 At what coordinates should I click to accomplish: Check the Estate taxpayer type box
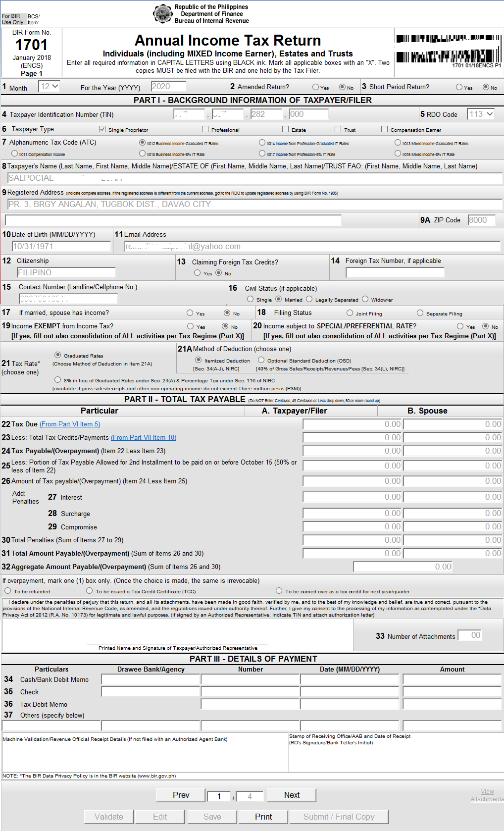click(285, 129)
